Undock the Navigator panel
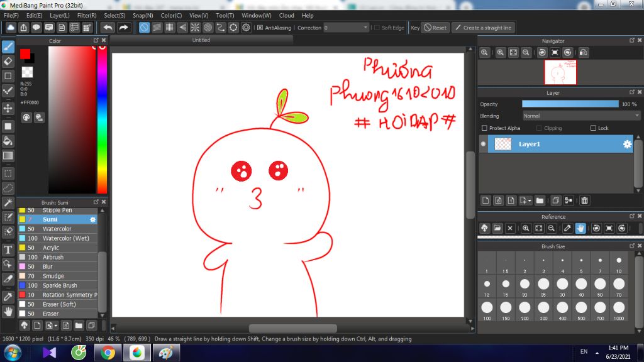The image size is (644, 362). point(632,40)
